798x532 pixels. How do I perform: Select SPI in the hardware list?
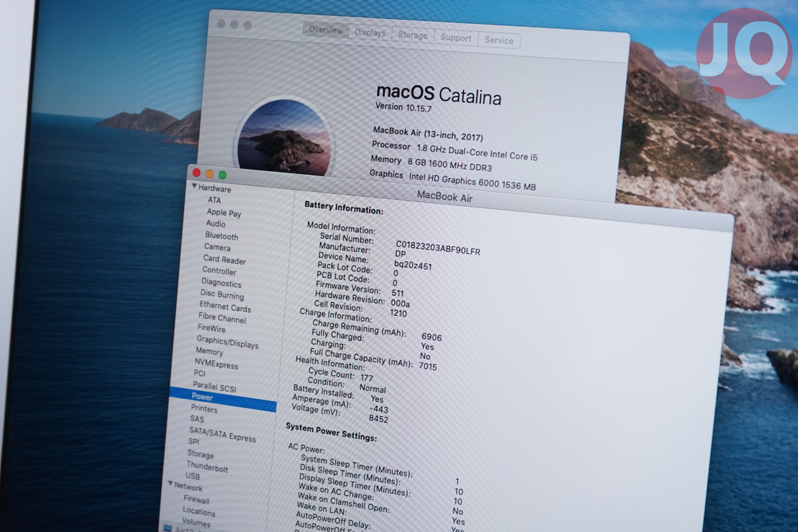coord(194,442)
